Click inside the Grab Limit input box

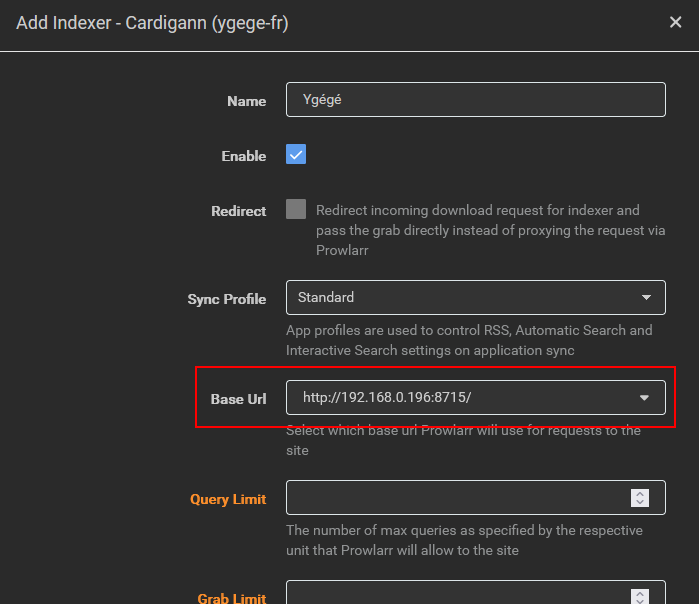pyautogui.click(x=455, y=595)
